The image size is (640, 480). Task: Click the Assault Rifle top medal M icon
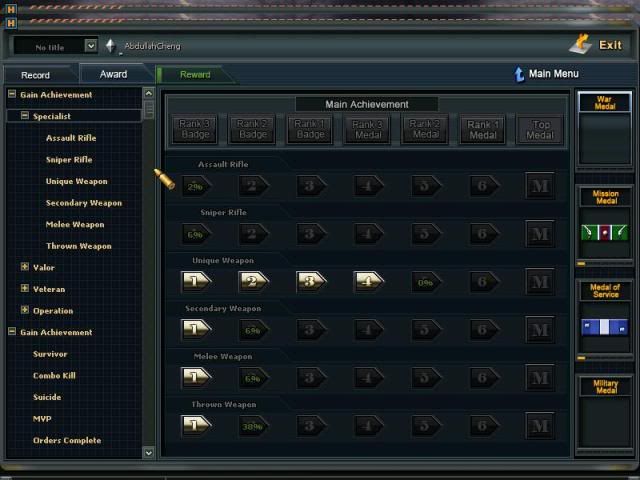click(x=540, y=186)
